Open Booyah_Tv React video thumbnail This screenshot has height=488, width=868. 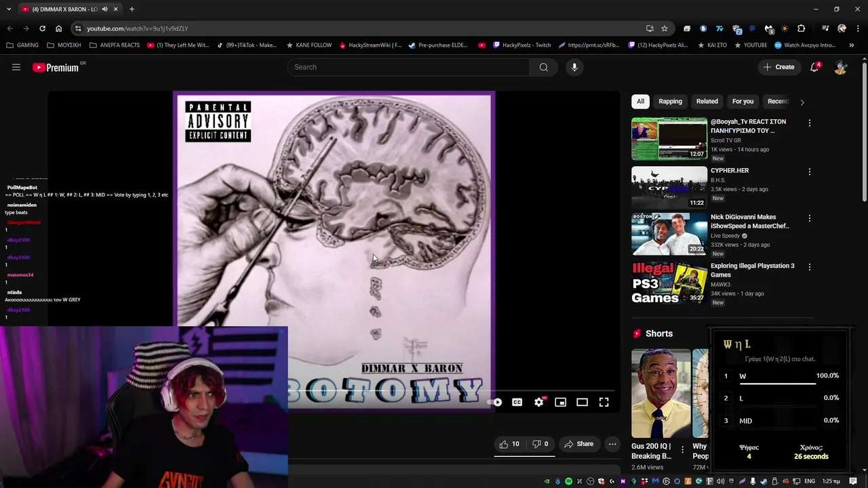669,139
